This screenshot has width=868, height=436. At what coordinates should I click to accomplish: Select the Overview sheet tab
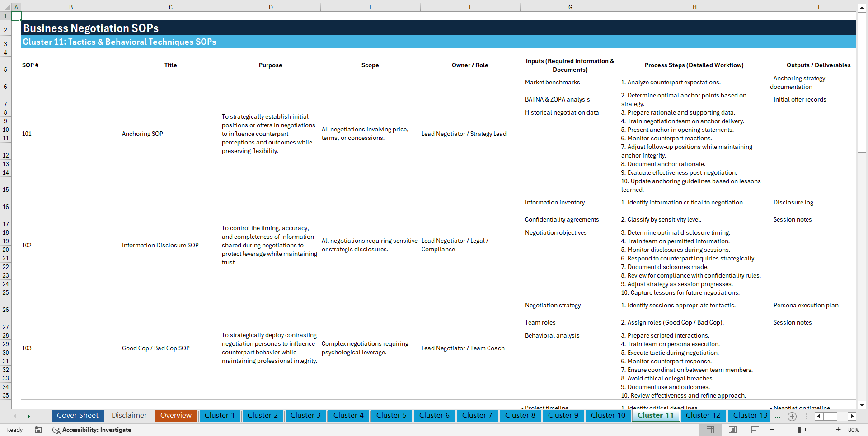click(x=176, y=416)
